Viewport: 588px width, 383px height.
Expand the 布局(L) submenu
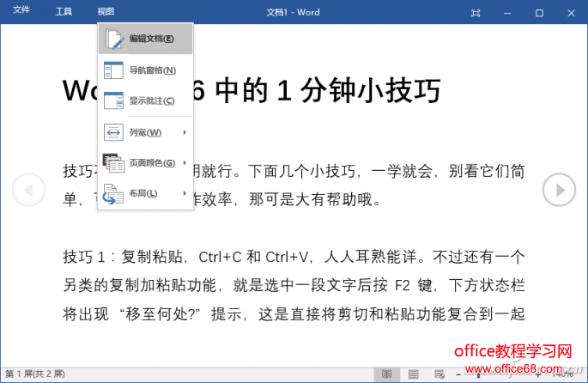click(x=146, y=193)
